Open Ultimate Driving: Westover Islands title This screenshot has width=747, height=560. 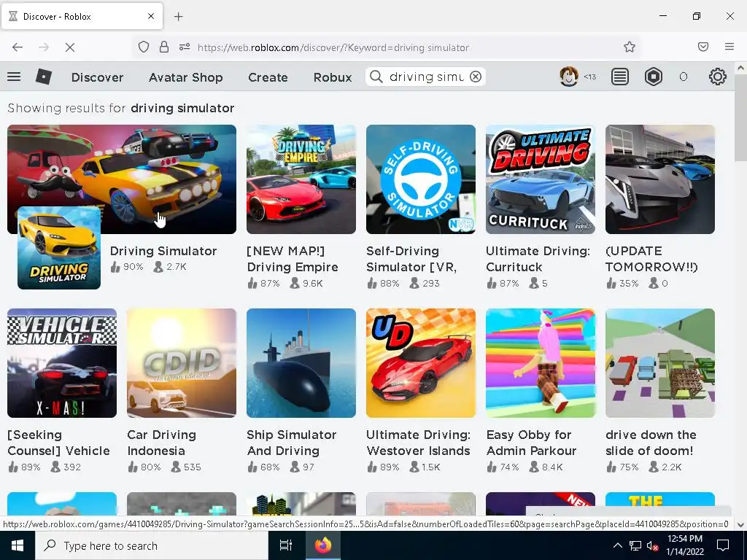pyautogui.click(x=418, y=443)
